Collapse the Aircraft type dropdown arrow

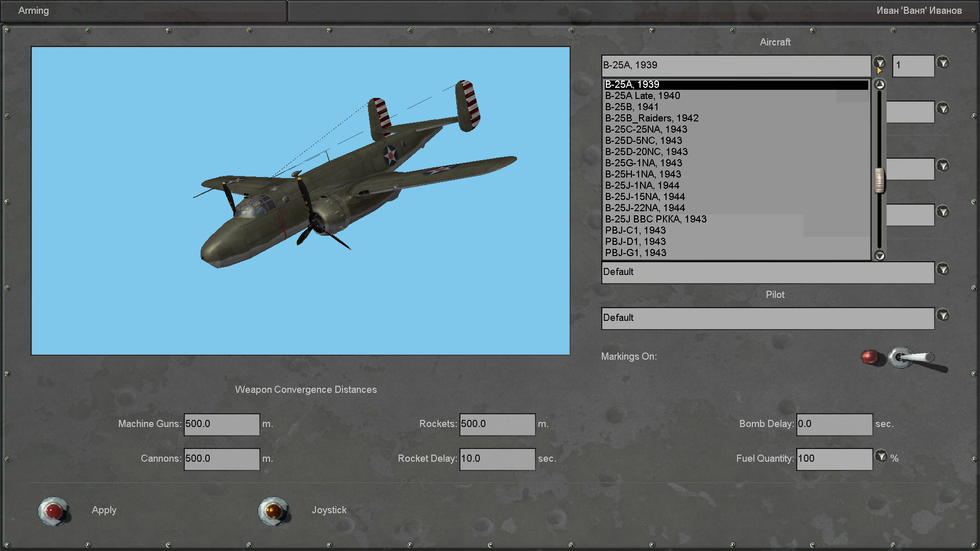pos(879,63)
